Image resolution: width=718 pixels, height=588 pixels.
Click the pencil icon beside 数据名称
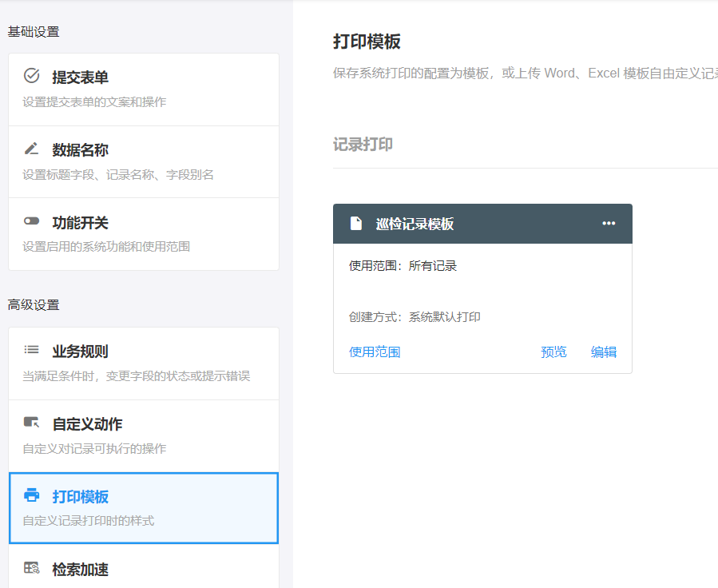(32, 149)
